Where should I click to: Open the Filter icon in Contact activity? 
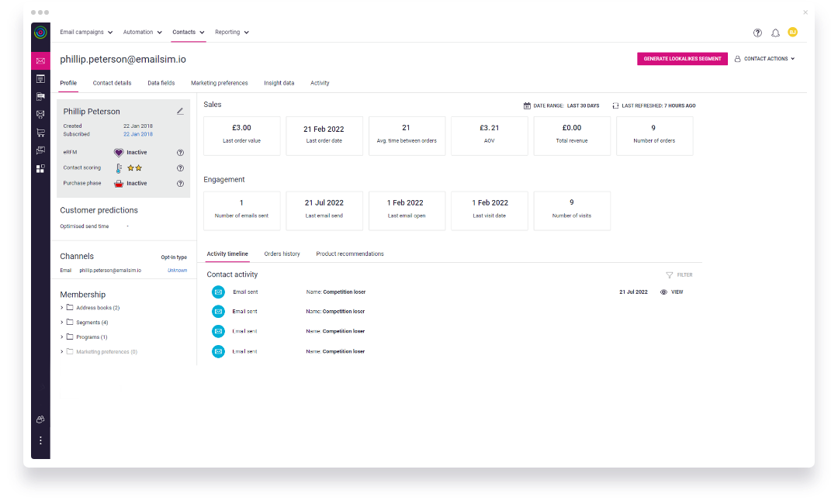(668, 274)
